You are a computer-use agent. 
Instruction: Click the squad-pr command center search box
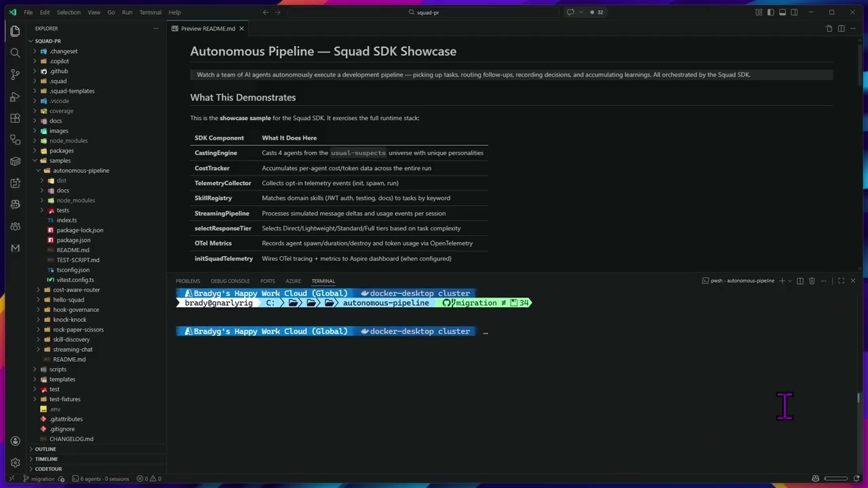[424, 12]
